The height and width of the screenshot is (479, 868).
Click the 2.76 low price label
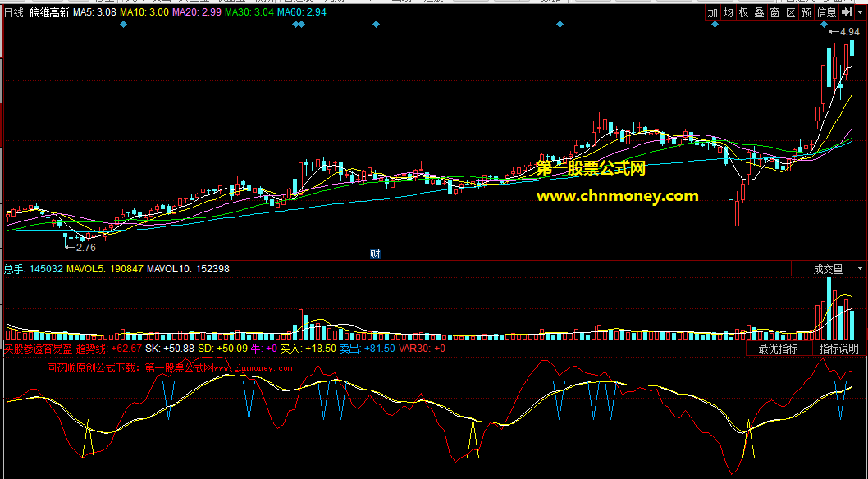point(86,247)
